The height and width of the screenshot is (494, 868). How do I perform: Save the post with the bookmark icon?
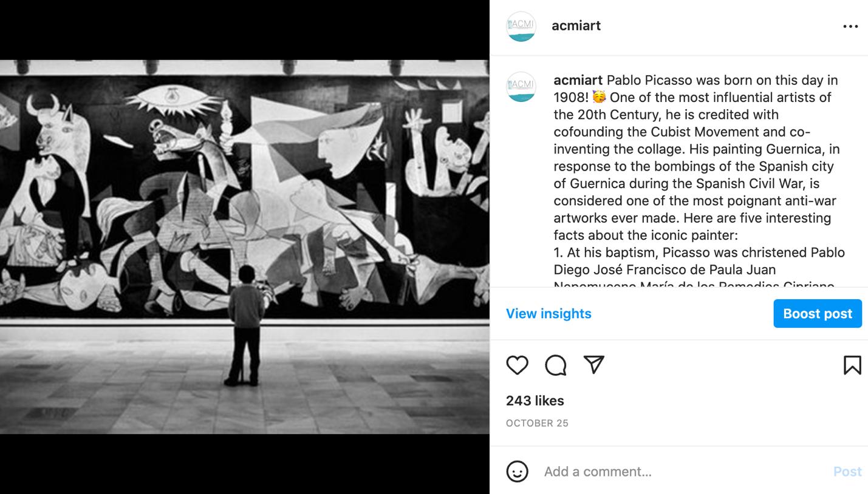pos(852,365)
